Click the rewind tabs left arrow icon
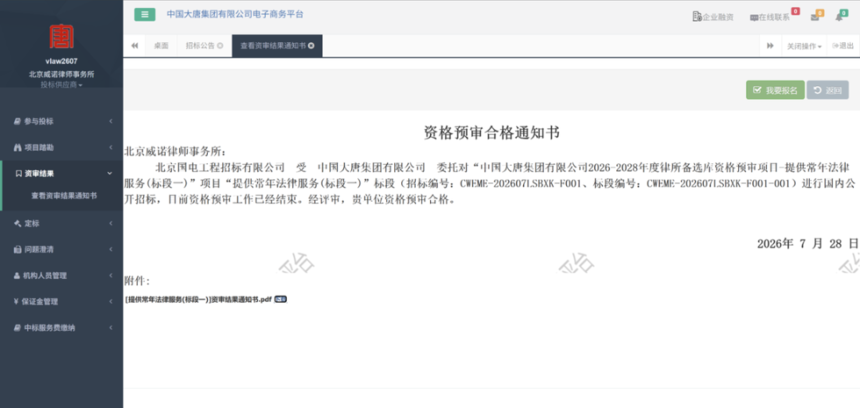Image resolution: width=860 pixels, height=408 pixels. click(134, 46)
